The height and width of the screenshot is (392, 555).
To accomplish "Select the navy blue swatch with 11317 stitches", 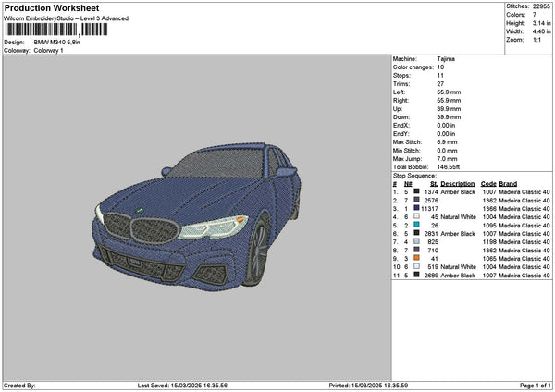I will pyautogui.click(x=416, y=208).
